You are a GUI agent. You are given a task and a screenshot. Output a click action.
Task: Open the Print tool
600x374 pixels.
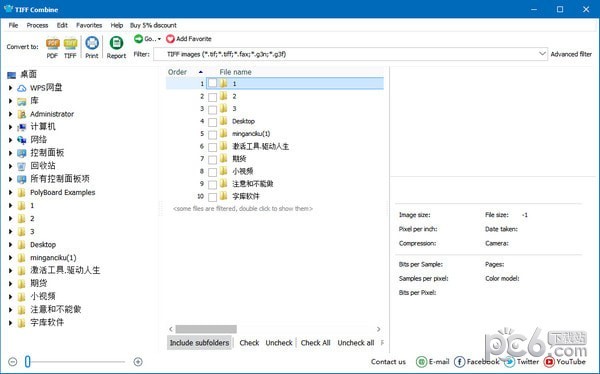(x=92, y=43)
